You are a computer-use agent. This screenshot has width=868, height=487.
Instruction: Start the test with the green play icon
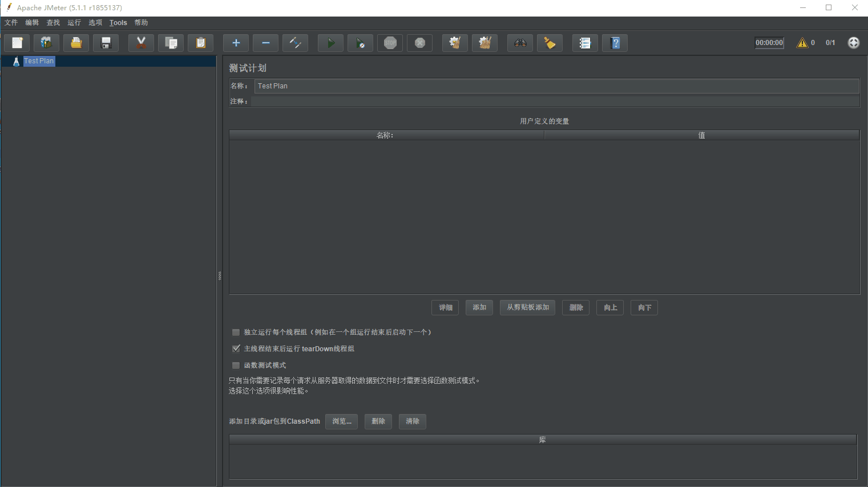pyautogui.click(x=330, y=43)
